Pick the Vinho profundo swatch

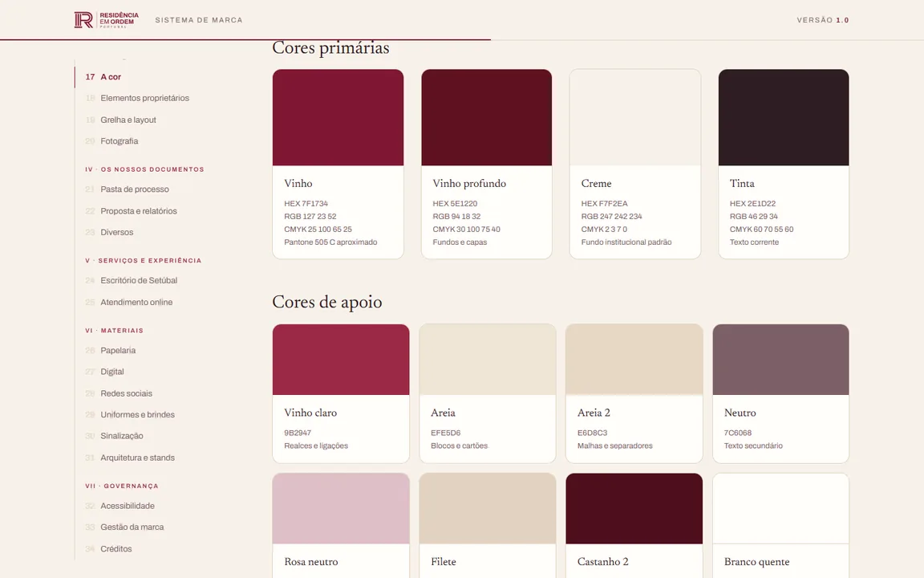pos(487,117)
